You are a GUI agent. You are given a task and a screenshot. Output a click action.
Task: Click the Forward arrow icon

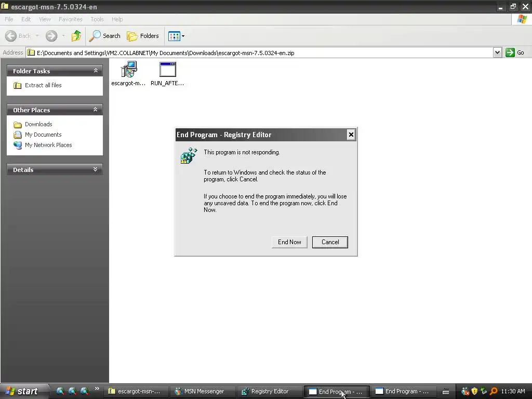(51, 36)
